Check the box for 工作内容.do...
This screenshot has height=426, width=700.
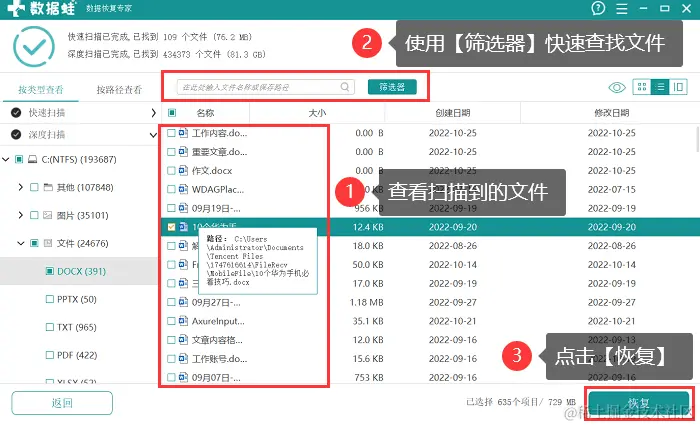click(171, 133)
